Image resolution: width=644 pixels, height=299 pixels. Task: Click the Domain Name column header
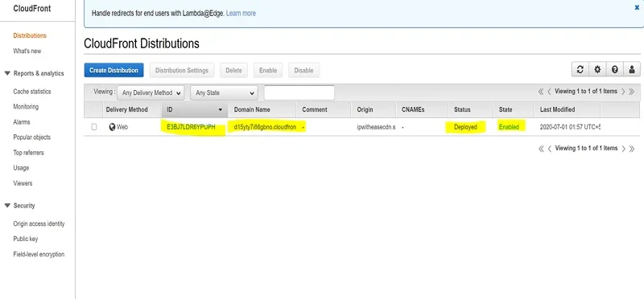pyautogui.click(x=252, y=109)
